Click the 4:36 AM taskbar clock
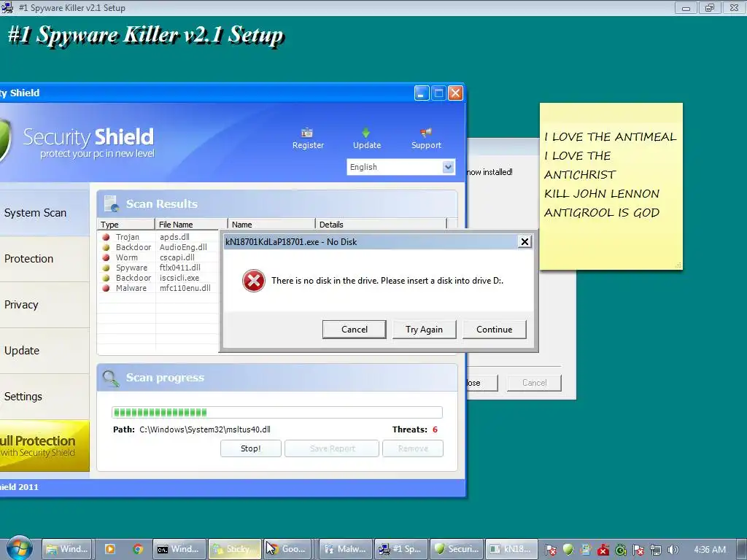The height and width of the screenshot is (560, 747). point(710,550)
